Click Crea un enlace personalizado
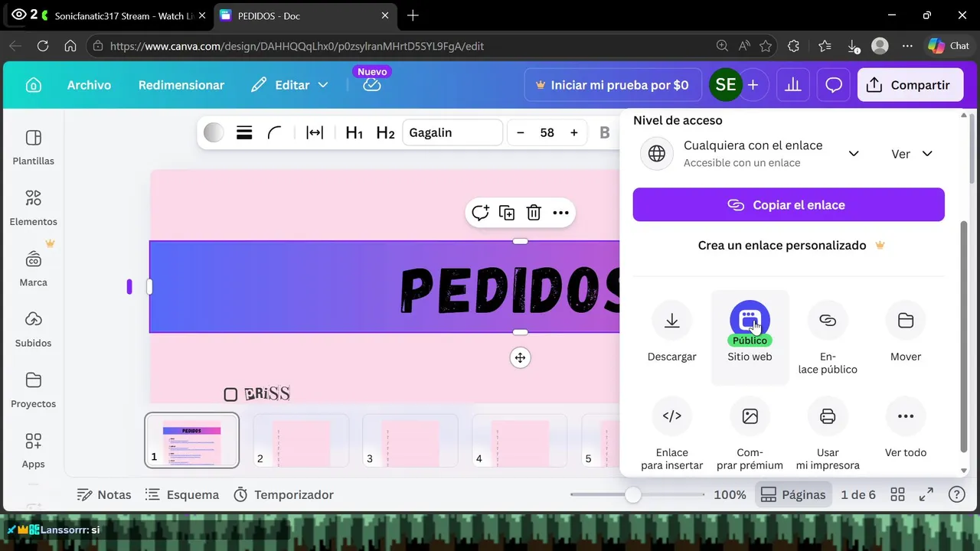 tap(792, 245)
